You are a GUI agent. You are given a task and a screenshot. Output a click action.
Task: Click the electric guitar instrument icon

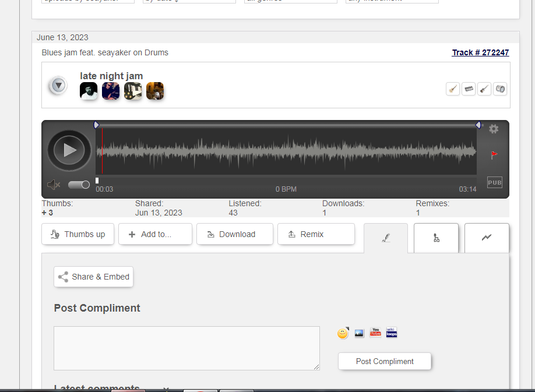(484, 89)
